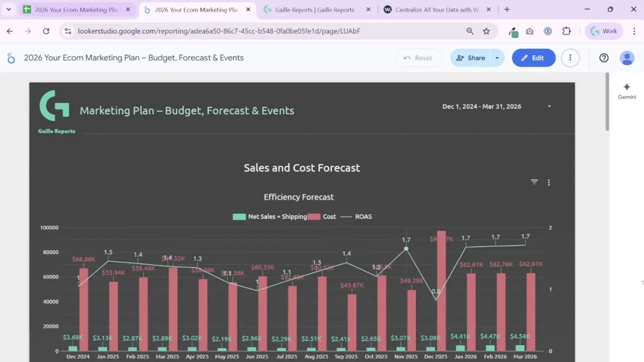This screenshot has height=362, width=644.
Task: Open the report's more options menu
Action: point(570,58)
